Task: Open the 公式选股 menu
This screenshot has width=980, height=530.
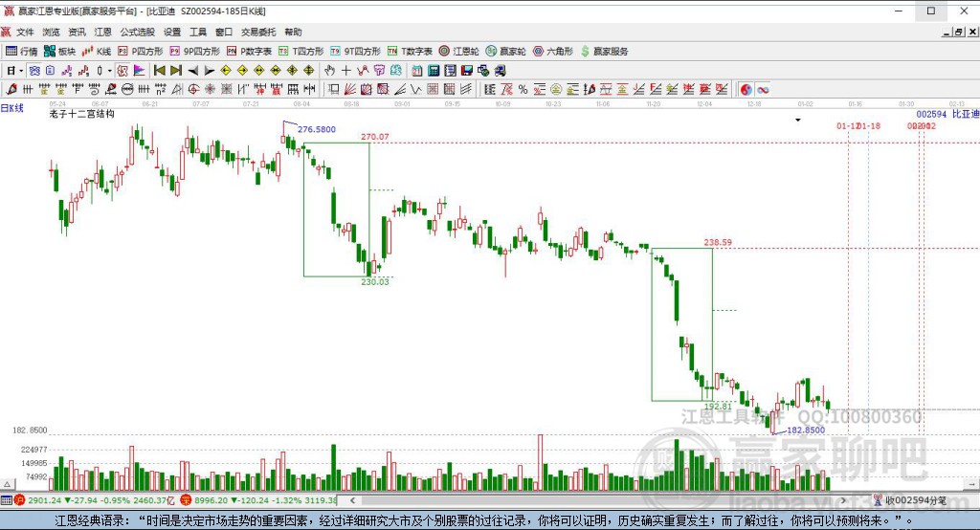Action: (x=138, y=32)
